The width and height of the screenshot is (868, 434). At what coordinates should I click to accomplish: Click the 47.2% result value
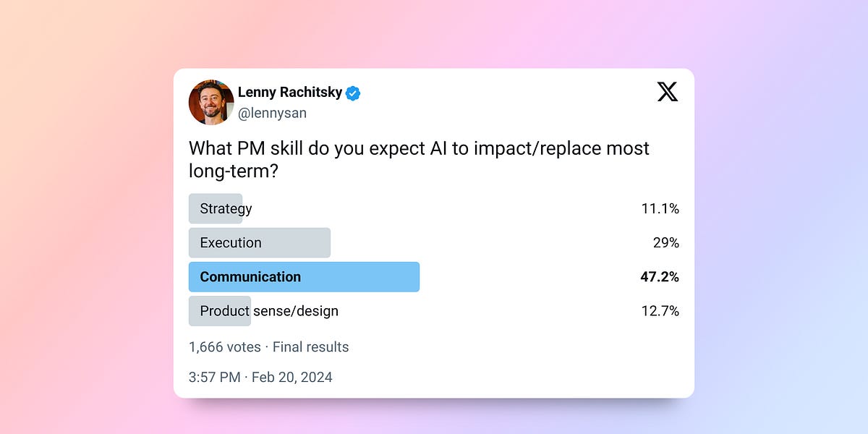pyautogui.click(x=659, y=277)
